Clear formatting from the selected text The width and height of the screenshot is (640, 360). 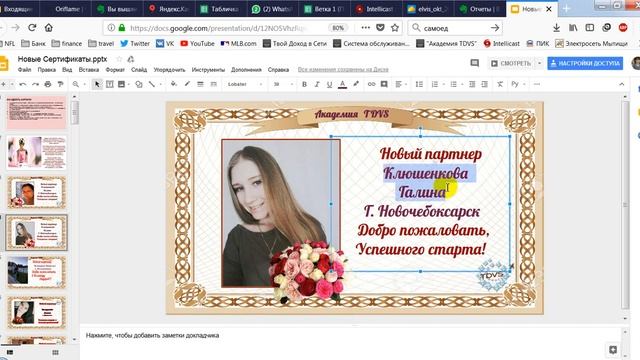click(x=500, y=84)
